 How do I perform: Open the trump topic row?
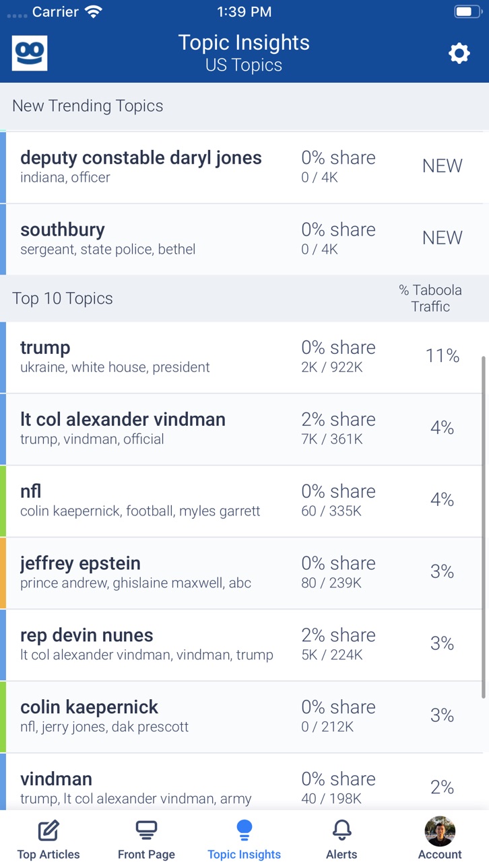(244, 357)
